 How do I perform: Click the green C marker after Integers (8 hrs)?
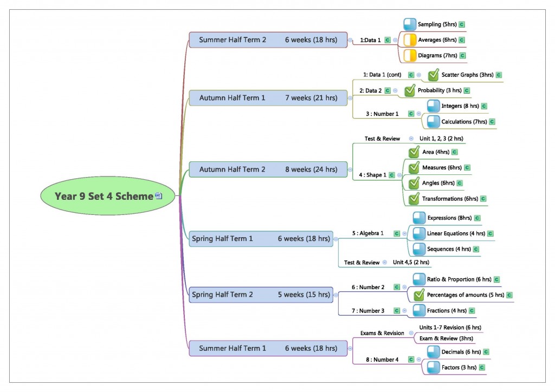[484, 106]
